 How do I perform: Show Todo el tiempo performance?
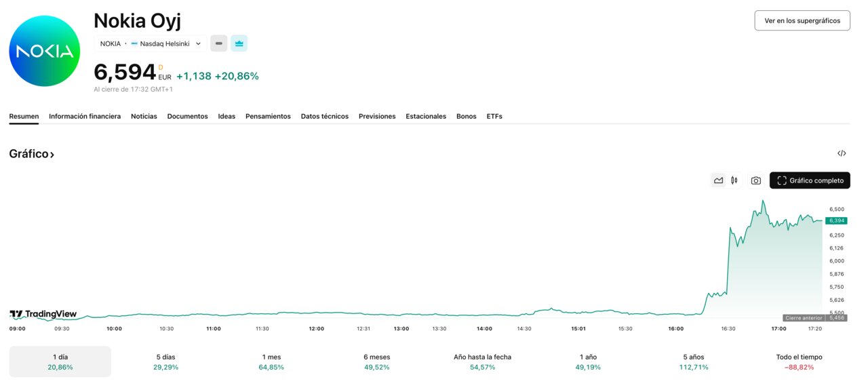click(799, 361)
